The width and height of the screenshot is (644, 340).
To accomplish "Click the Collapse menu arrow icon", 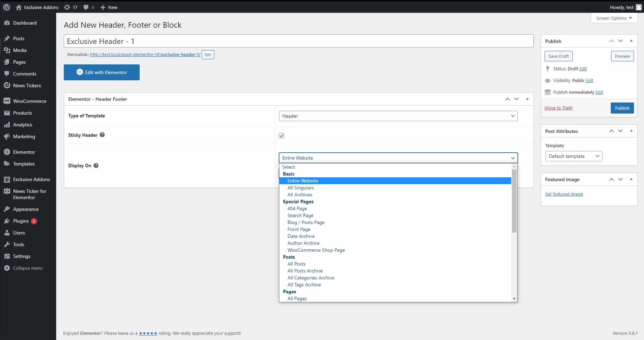I will (7, 268).
